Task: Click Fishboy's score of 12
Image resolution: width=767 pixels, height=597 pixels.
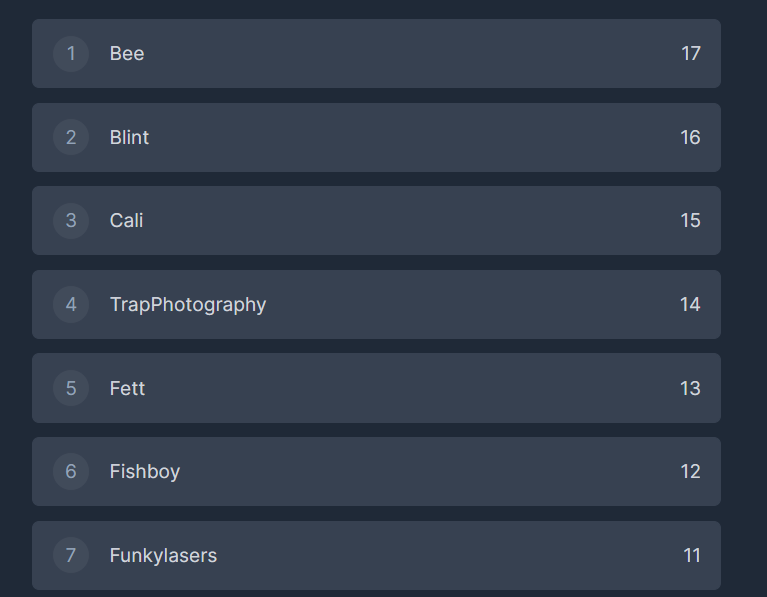Action: click(x=691, y=471)
